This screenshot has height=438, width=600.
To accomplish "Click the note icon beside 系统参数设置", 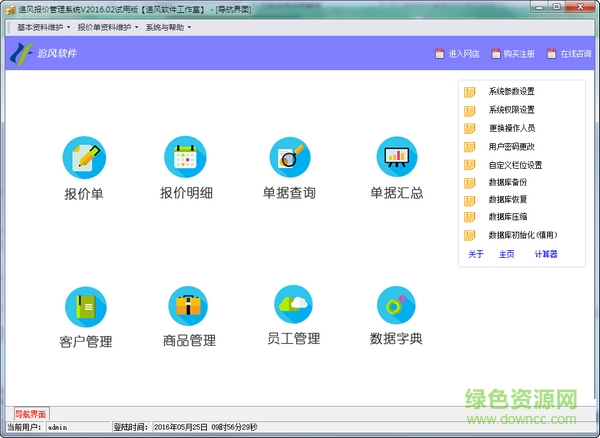I will click(470, 92).
